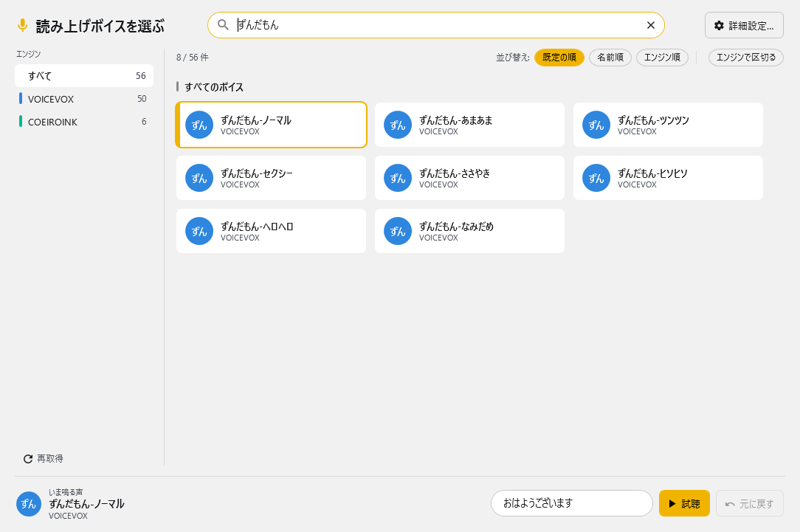Play the 試聴 preview button

tap(684, 503)
